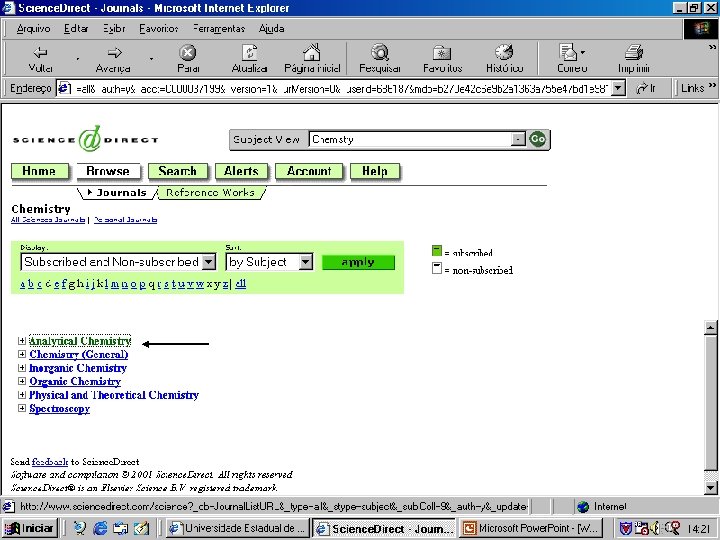The width and height of the screenshot is (720, 540).
Task: Click the ScienceDirect logo
Action: pyautogui.click(x=86, y=139)
